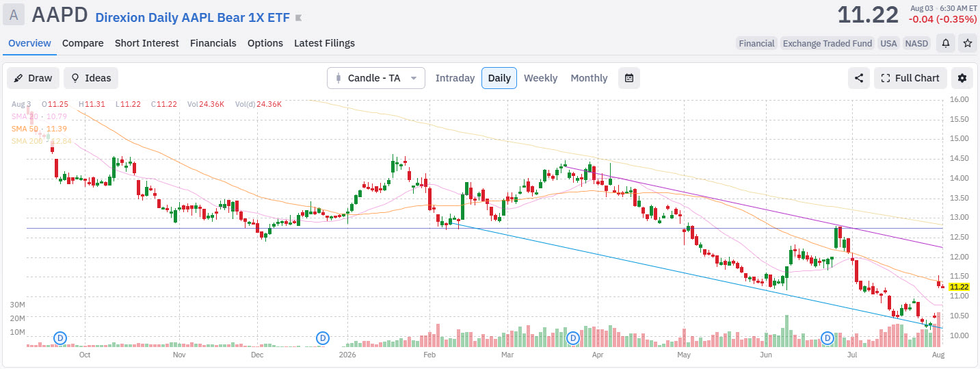Click the dividend marker near October
Viewport: 980px width, 369px height.
(x=60, y=338)
